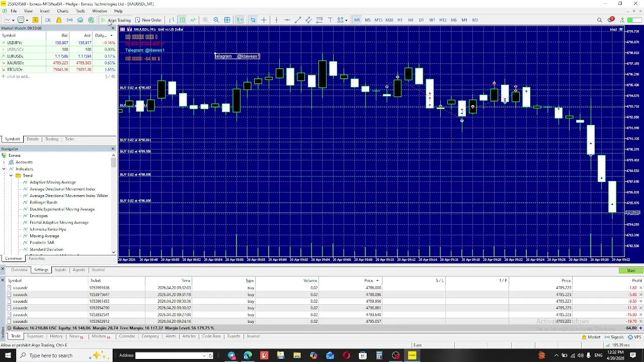Select the equidistant channel tool
The image size is (644, 362).
coord(308,20)
